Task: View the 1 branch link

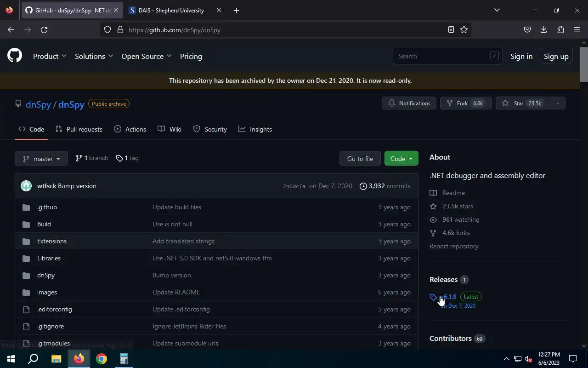Action: [x=92, y=158]
